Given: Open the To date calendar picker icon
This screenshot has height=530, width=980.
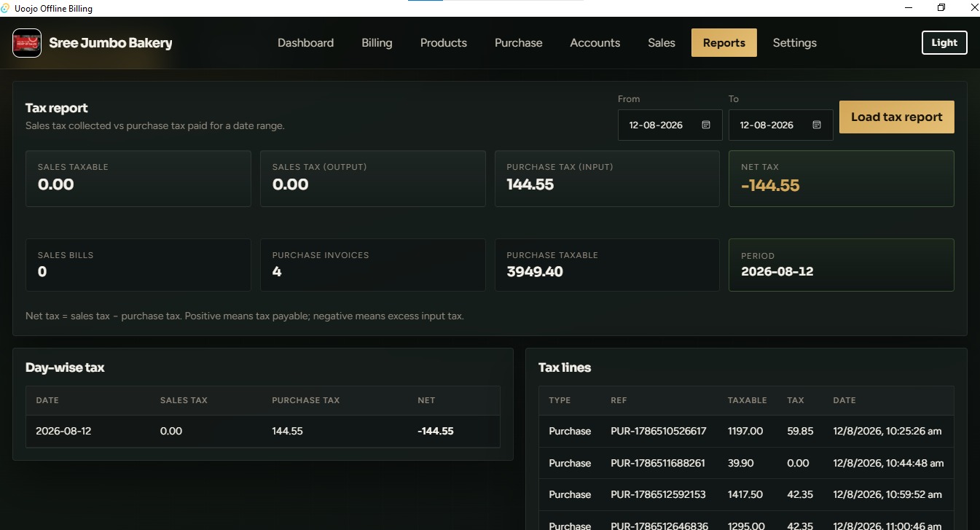Looking at the screenshot, I should click(x=817, y=125).
